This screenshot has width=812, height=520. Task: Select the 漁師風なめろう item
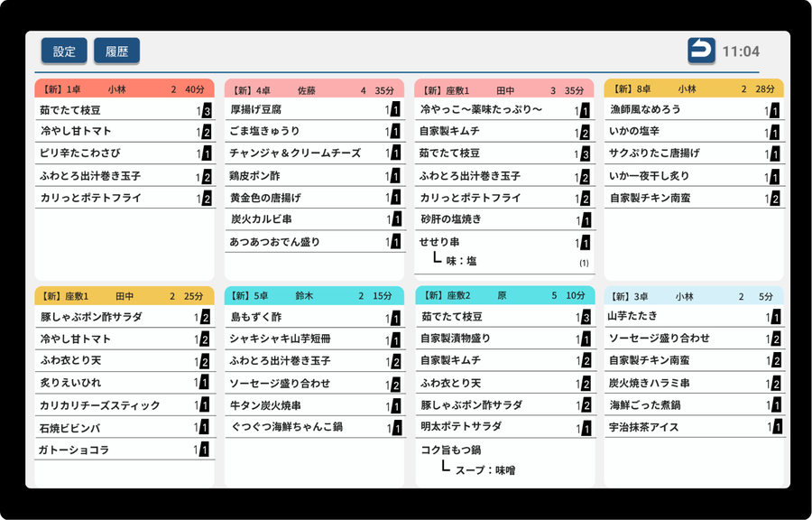(695, 109)
